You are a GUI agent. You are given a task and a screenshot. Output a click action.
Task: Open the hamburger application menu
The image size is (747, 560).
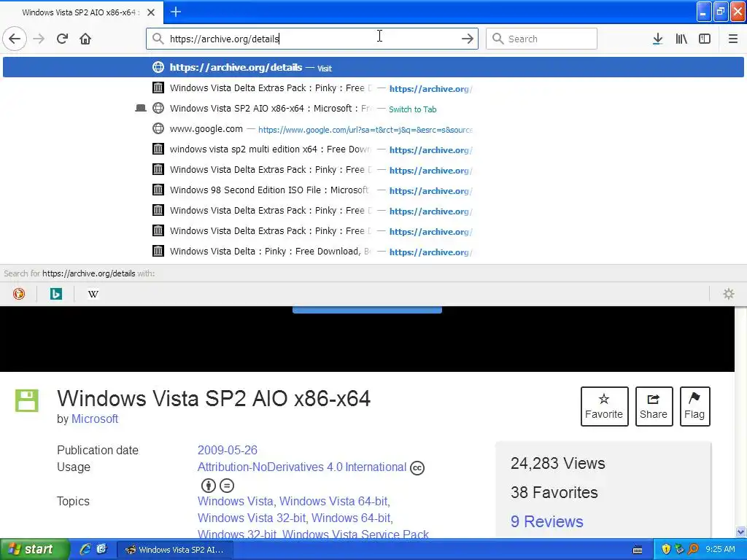click(x=732, y=39)
